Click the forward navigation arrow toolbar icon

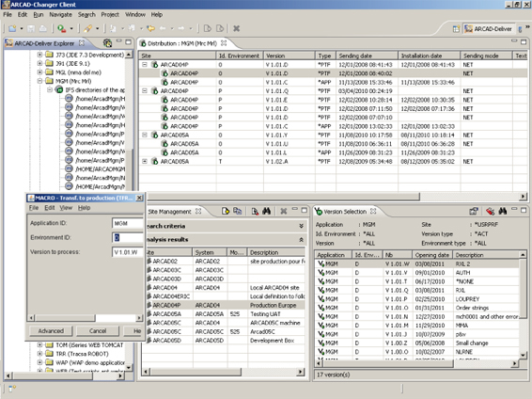[x=181, y=28]
